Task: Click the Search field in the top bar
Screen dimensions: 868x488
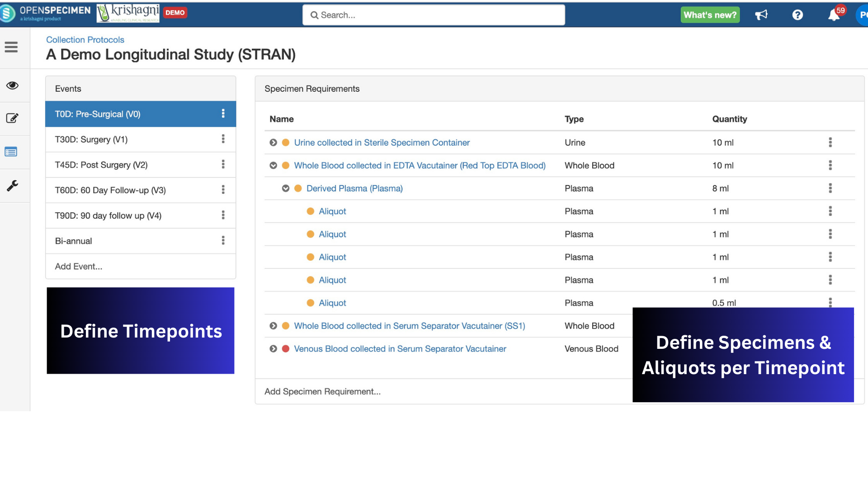Action: click(x=434, y=15)
